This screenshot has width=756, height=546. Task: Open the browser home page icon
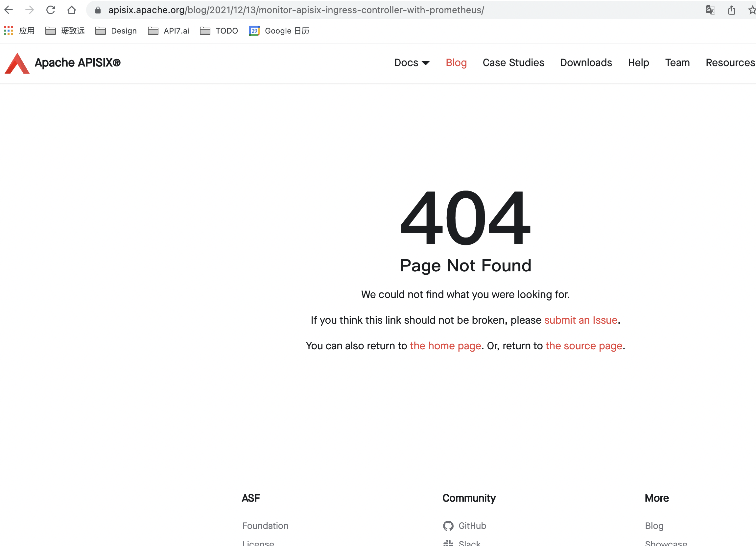pyautogui.click(x=72, y=10)
